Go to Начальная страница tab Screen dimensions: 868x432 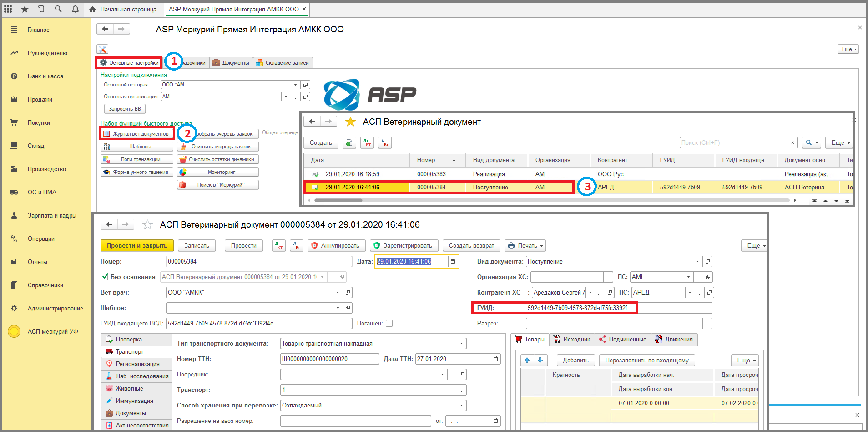pos(123,9)
